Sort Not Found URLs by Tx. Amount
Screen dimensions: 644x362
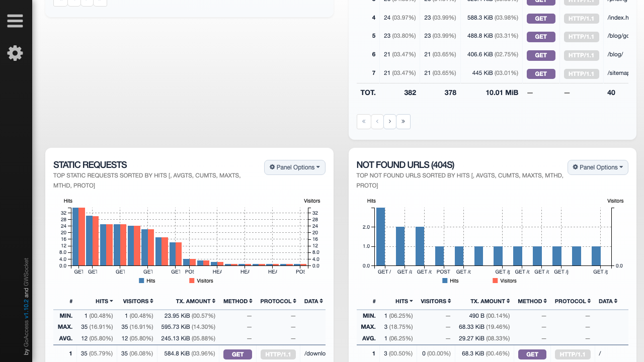point(491,301)
